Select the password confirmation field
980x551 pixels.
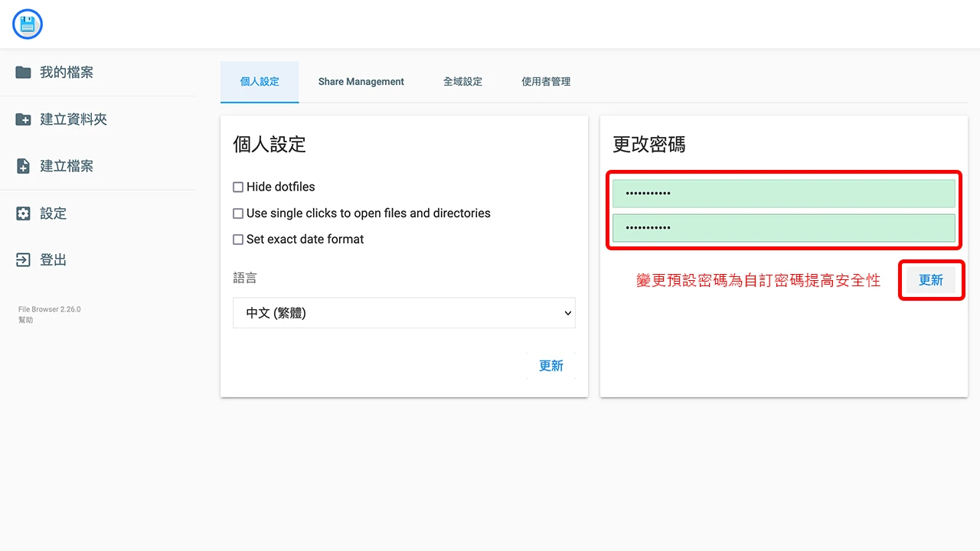pos(783,228)
